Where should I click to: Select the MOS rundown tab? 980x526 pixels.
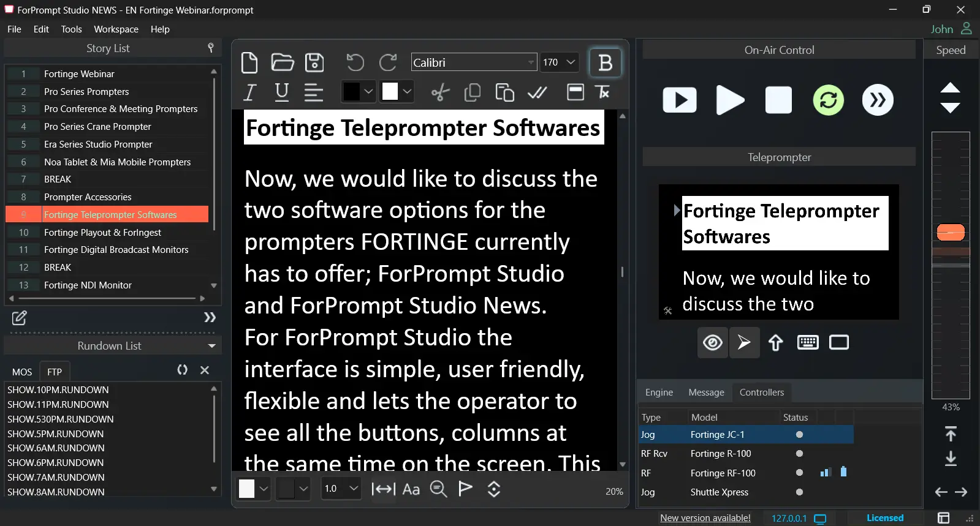click(x=22, y=372)
